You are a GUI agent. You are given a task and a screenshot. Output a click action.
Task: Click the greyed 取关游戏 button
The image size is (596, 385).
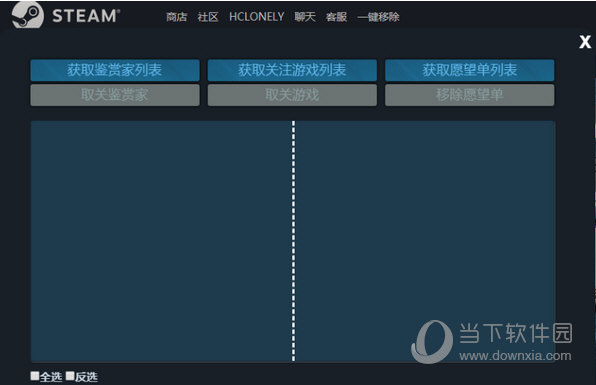tap(292, 95)
